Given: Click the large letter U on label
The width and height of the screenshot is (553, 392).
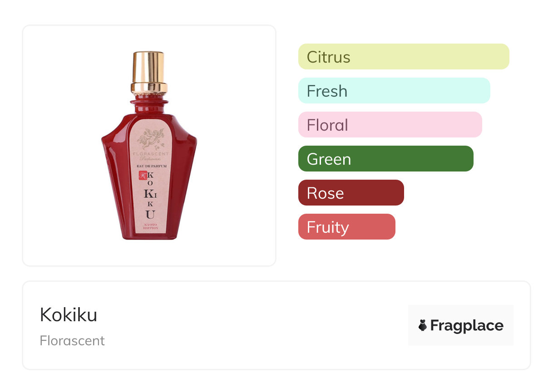Looking at the screenshot, I should pos(150,215).
